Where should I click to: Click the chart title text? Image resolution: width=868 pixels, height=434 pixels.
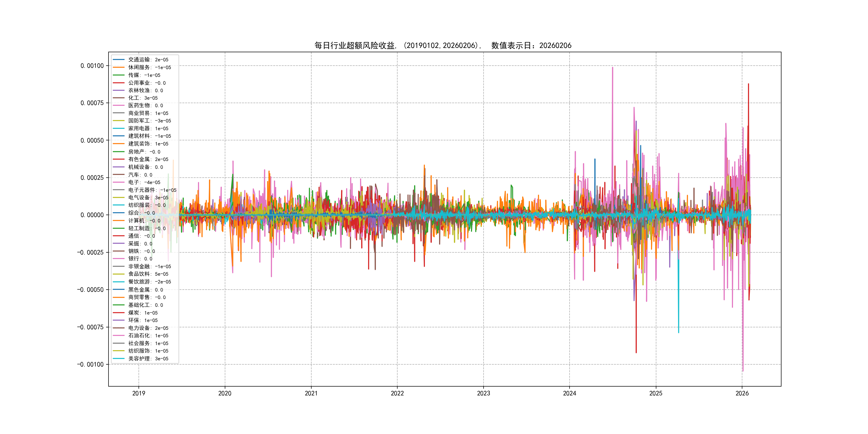(x=443, y=46)
